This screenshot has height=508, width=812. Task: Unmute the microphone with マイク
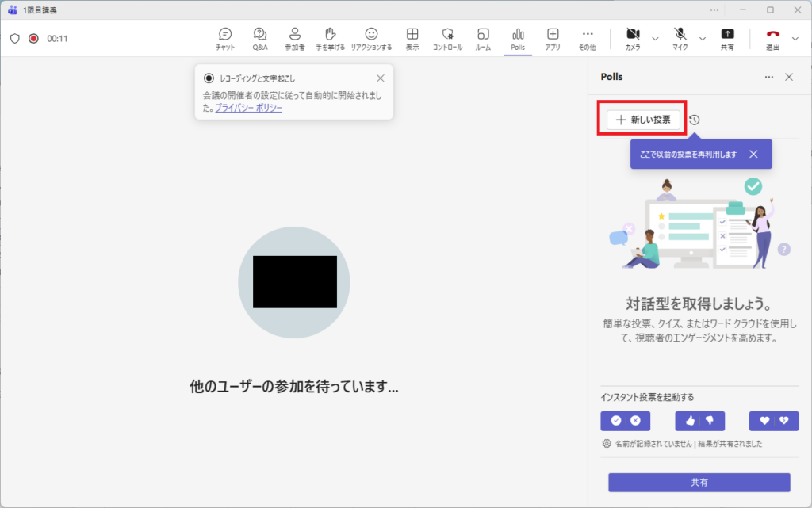(680, 38)
